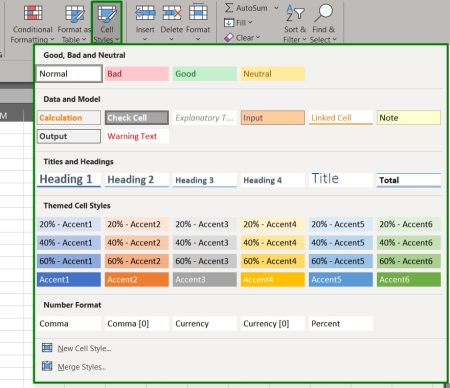Click the Delete cells icon

pyautogui.click(x=172, y=13)
